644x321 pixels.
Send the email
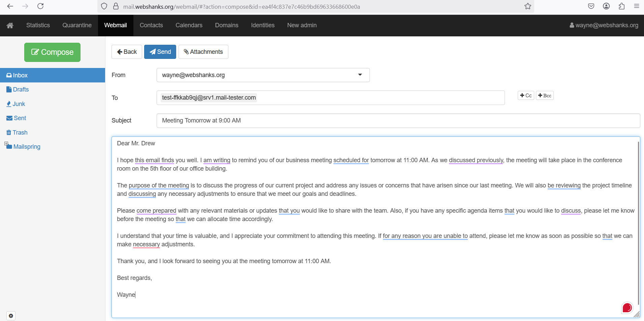point(160,52)
